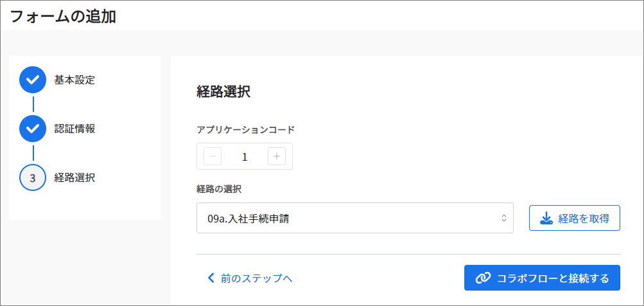644x306 pixels.
Task: Open the 経路の選択 dropdown list
Action: pos(355,218)
